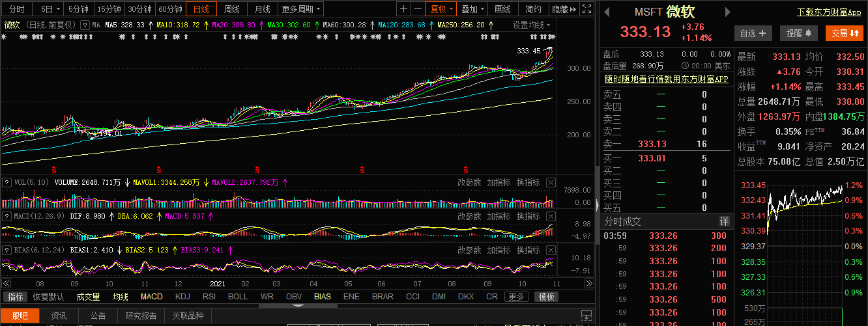Select the 日线 daily chart tab
This screenshot has width=868, height=326.
201,9
